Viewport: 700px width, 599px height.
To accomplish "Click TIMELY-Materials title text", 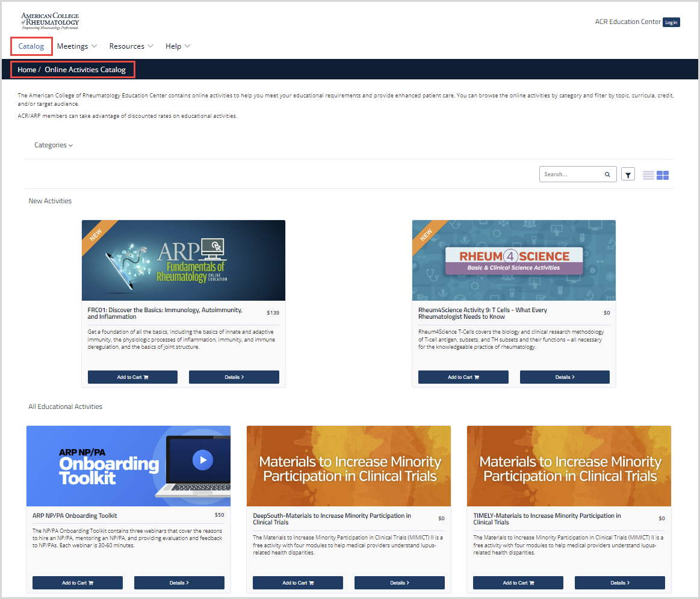I will click(547, 519).
